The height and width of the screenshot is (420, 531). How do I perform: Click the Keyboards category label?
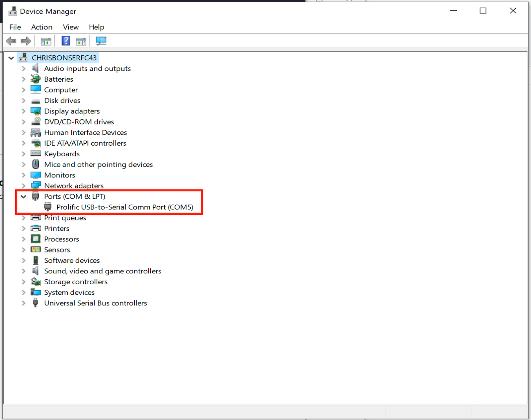pyautogui.click(x=62, y=154)
